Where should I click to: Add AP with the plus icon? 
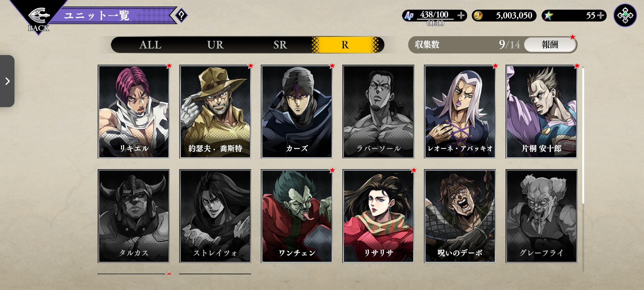(461, 15)
